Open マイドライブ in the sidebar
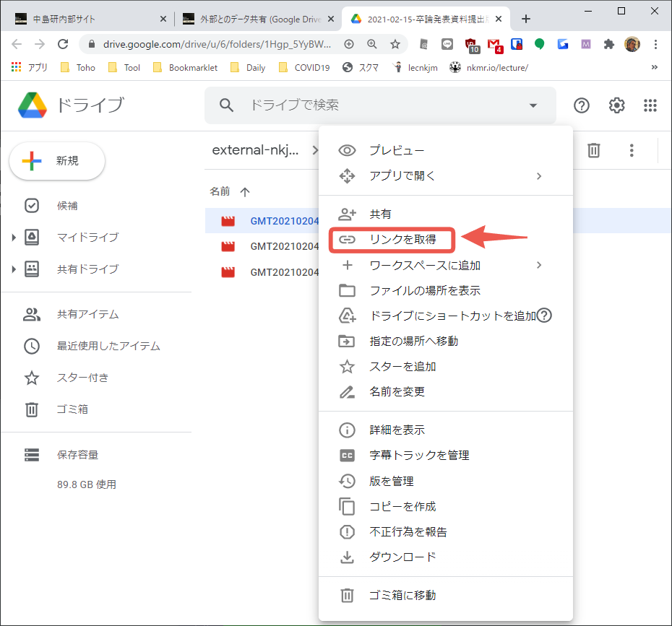The height and width of the screenshot is (626, 672). pos(87,238)
